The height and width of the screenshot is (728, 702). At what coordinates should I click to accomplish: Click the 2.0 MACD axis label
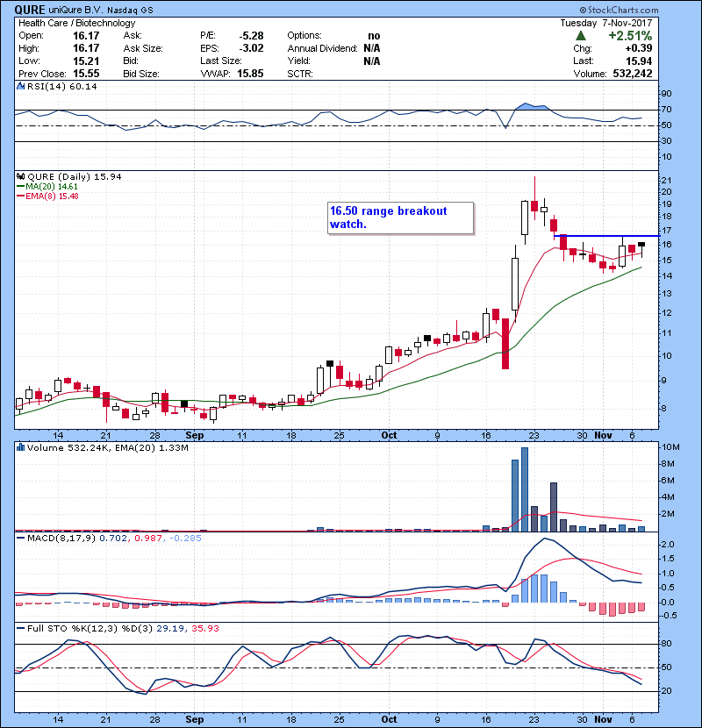tap(668, 544)
